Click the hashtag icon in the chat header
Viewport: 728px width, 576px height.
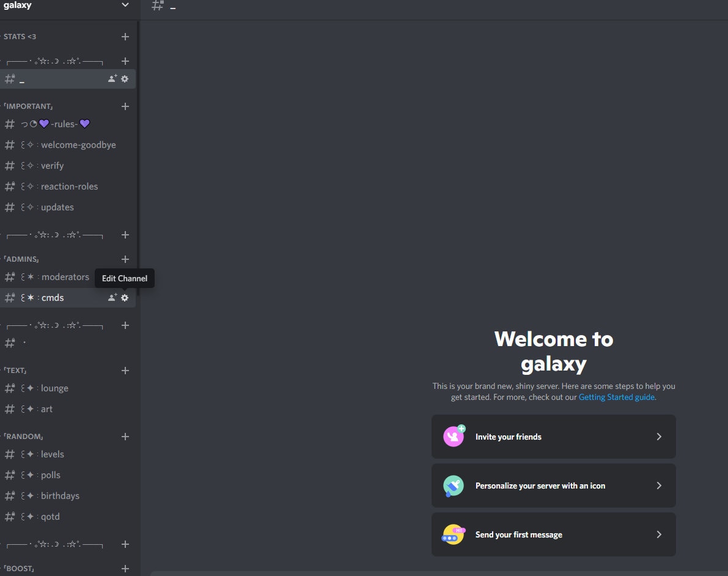coord(158,6)
